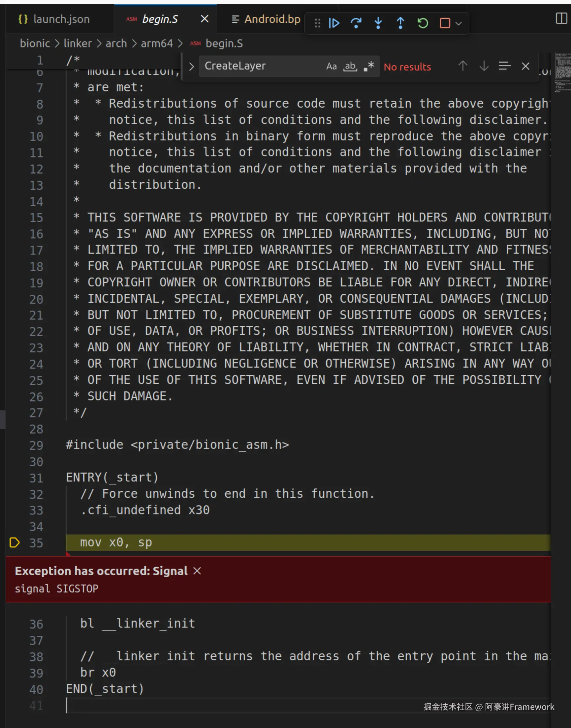Toggle Match Case in find widget
The image size is (571, 728).
pyautogui.click(x=331, y=66)
